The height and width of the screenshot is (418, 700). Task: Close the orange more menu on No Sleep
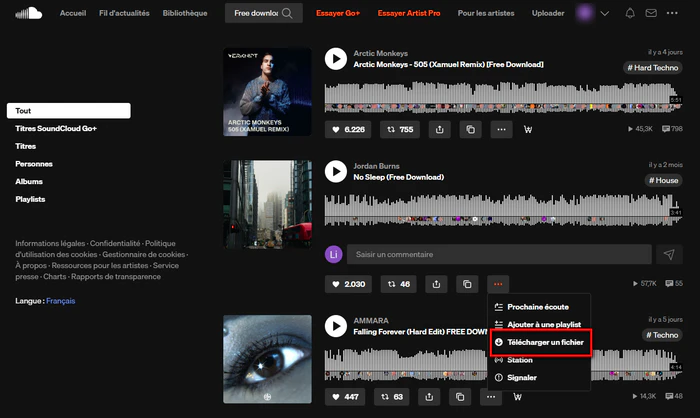498,284
